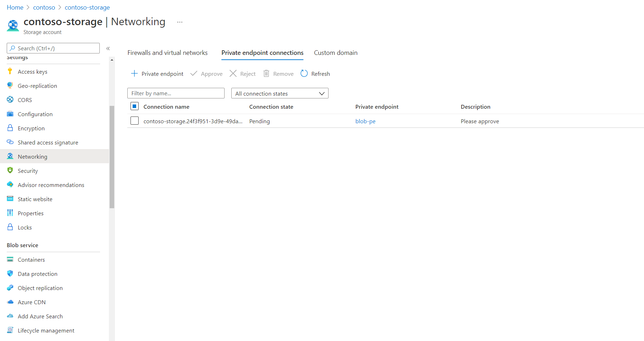This screenshot has width=644, height=341.
Task: Click the Azure CDN cloud icon
Action: pyautogui.click(x=10, y=302)
